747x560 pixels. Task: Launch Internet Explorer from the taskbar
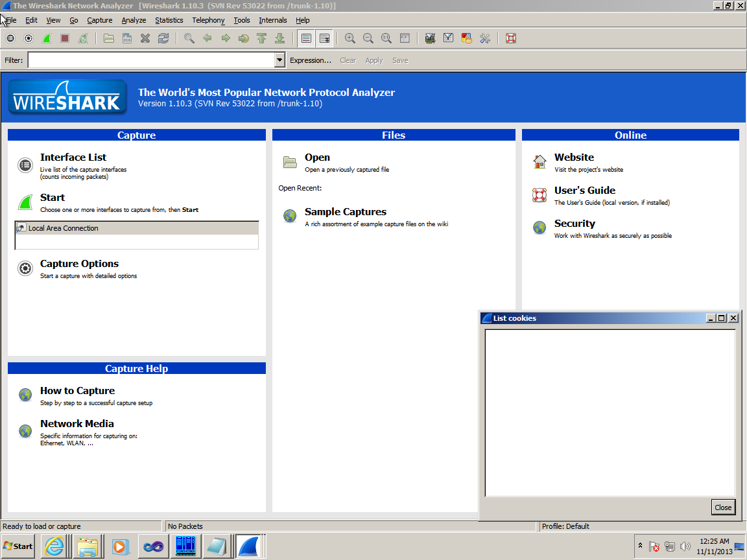(x=54, y=546)
